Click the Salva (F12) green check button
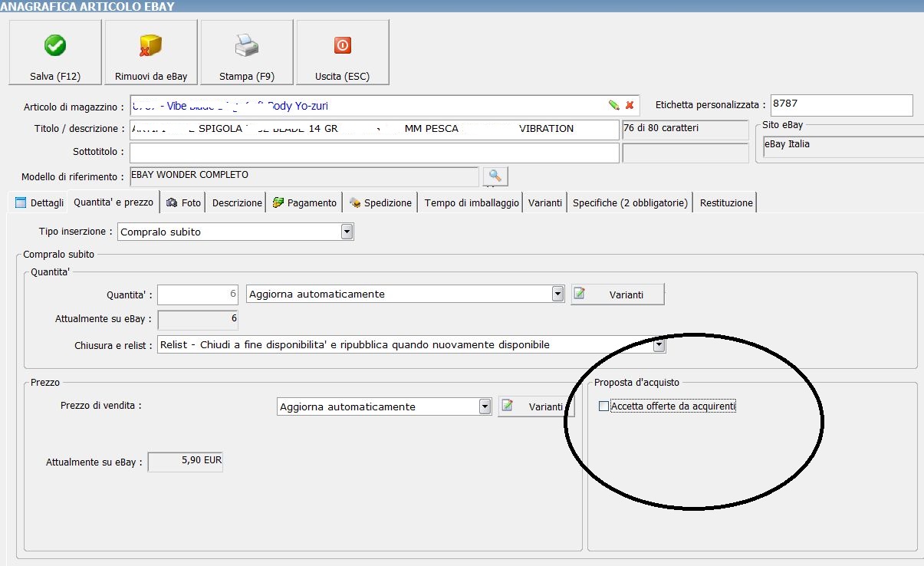The width and height of the screenshot is (924, 566). coord(55,52)
